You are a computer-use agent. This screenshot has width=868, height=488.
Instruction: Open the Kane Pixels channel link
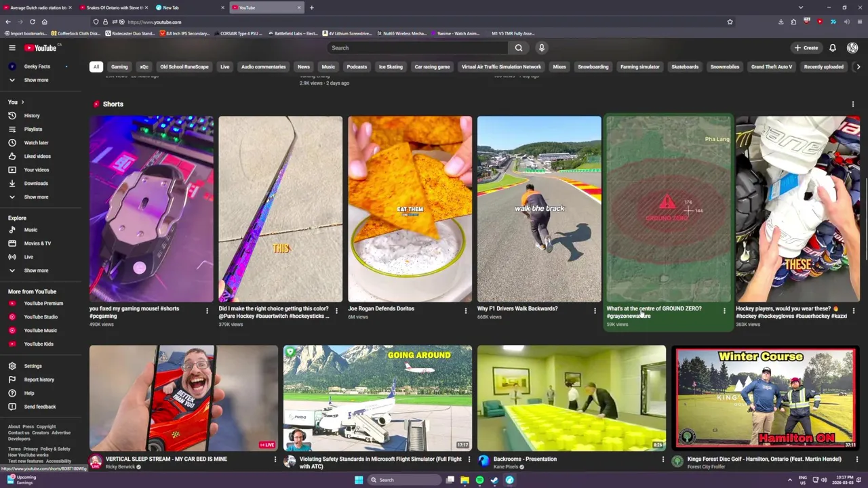506,467
